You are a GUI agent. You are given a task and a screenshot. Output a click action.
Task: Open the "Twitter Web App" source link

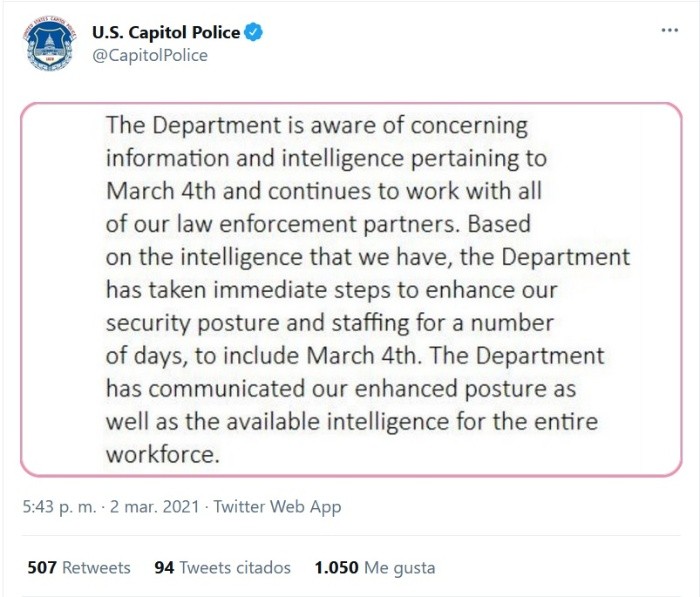(x=277, y=507)
